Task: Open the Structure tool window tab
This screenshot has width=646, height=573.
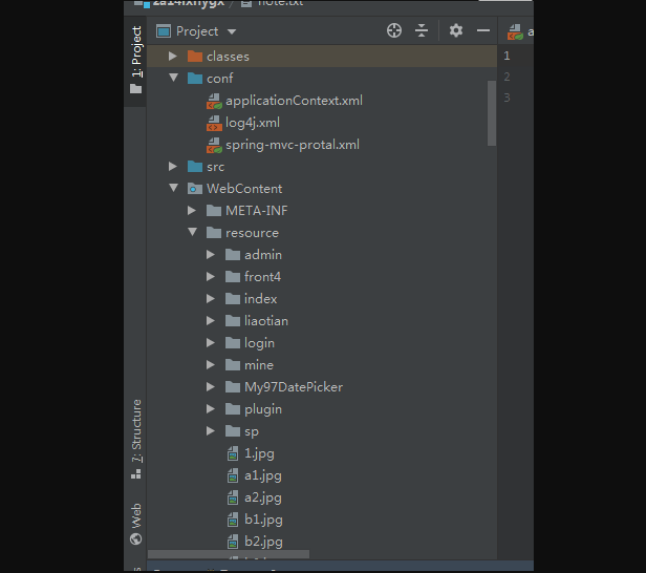Action: click(136, 438)
